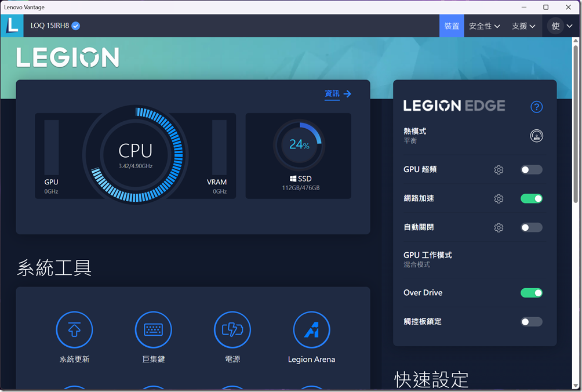This screenshot has width=582, height=392.
Task: Expand the 支援 dropdown menu
Action: pos(523,26)
